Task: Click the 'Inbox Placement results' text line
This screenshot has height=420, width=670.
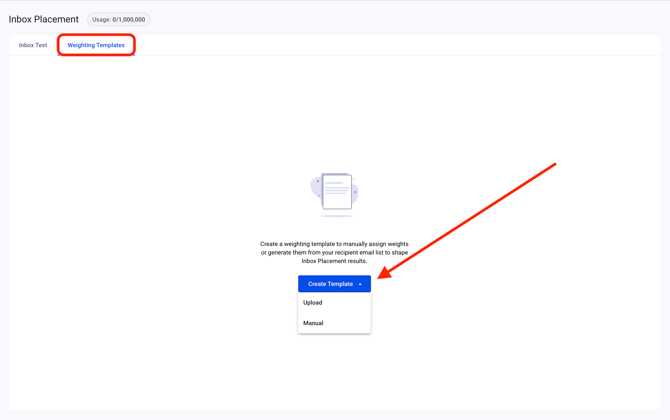Action: click(334, 261)
